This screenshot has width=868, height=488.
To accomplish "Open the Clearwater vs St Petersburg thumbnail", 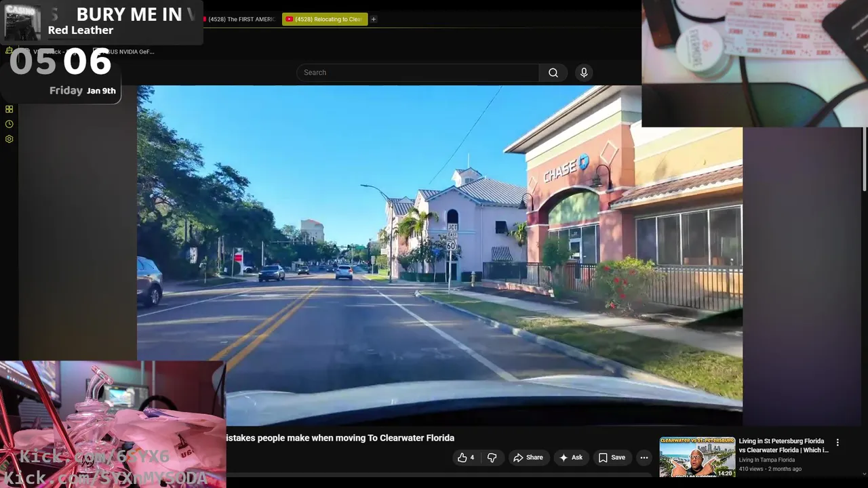I will point(697,457).
